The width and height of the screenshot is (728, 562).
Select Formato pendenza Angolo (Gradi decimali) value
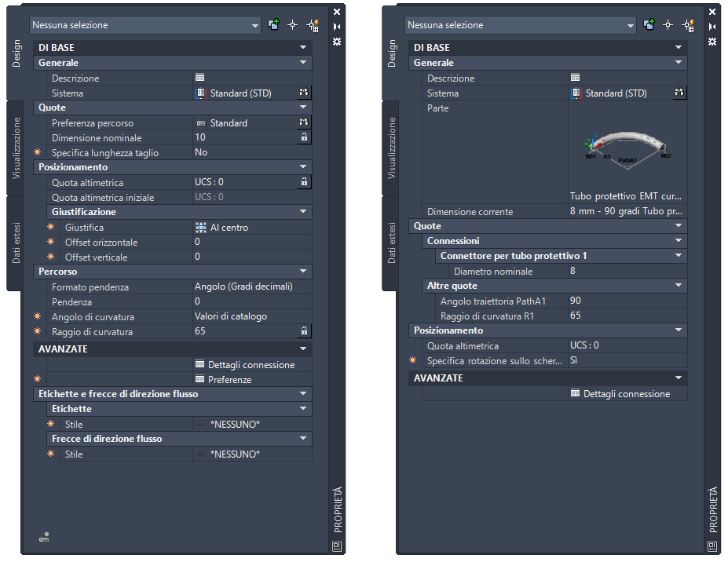pyautogui.click(x=252, y=286)
